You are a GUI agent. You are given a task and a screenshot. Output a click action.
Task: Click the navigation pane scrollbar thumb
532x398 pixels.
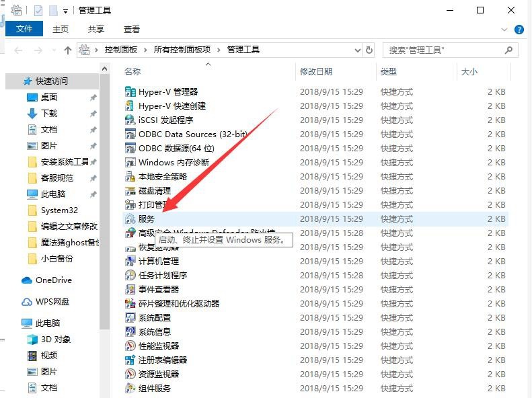(105, 202)
